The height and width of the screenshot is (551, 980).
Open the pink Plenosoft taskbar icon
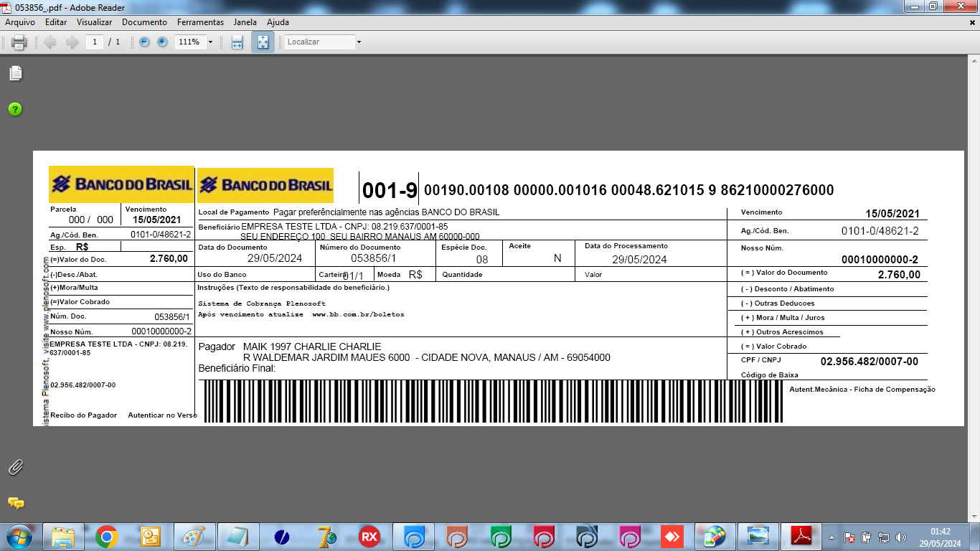pyautogui.click(x=631, y=536)
